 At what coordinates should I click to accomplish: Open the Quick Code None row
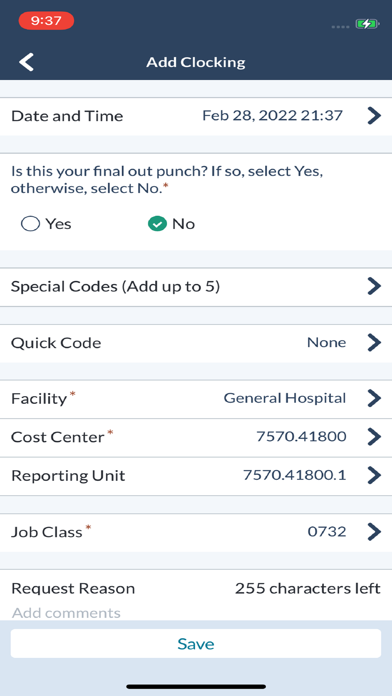(x=196, y=343)
